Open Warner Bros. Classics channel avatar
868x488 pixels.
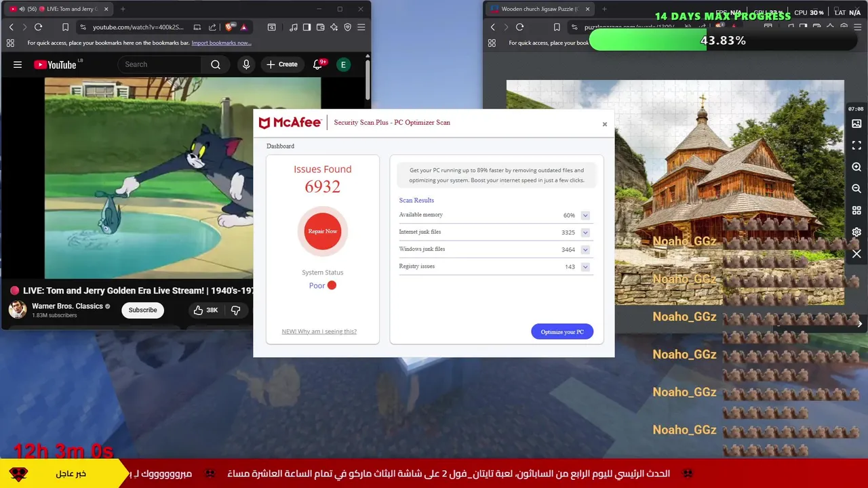point(18,310)
